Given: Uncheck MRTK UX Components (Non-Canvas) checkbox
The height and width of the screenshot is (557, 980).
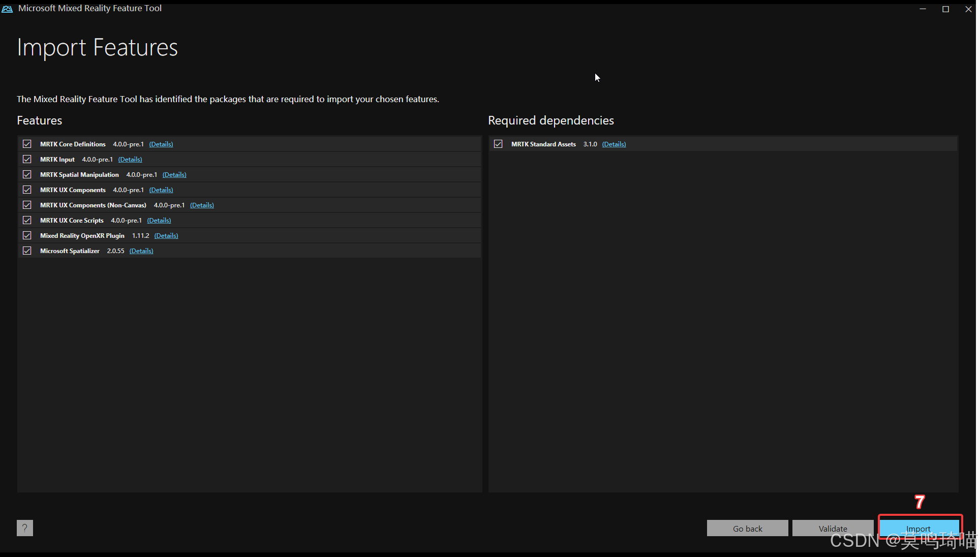Looking at the screenshot, I should 27,205.
